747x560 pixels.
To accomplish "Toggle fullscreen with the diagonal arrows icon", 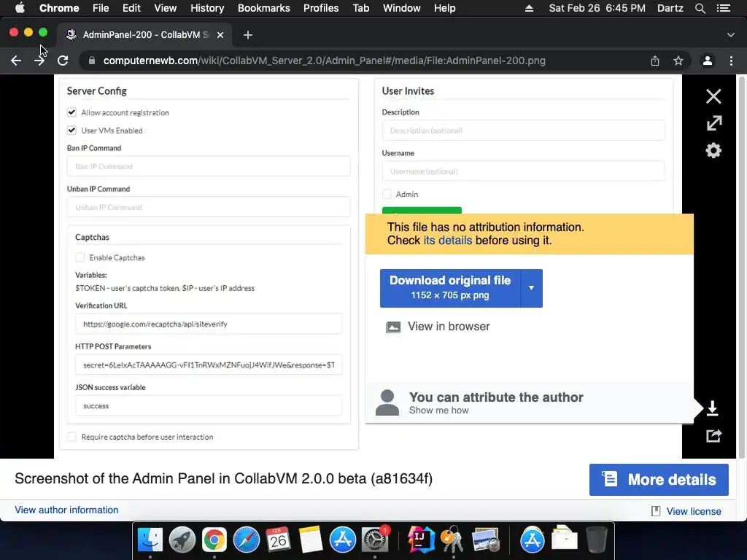I will (713, 123).
